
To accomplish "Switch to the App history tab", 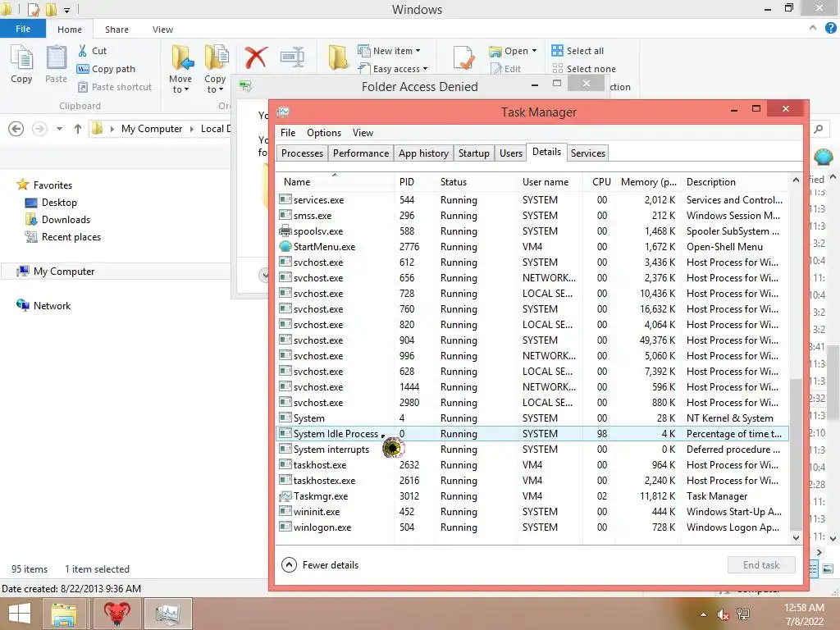I will (x=423, y=153).
